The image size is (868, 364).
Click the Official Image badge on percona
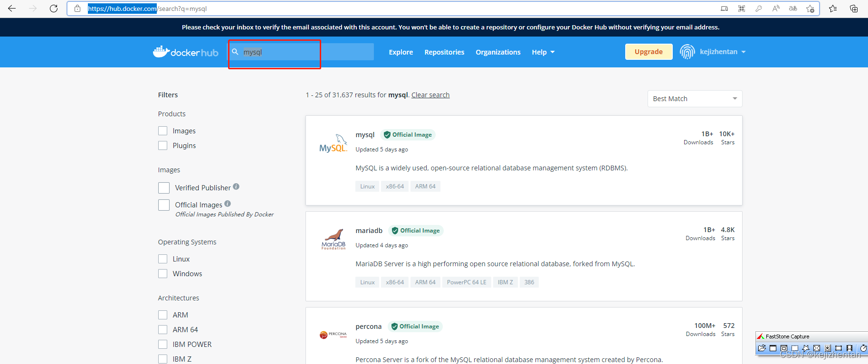click(415, 327)
